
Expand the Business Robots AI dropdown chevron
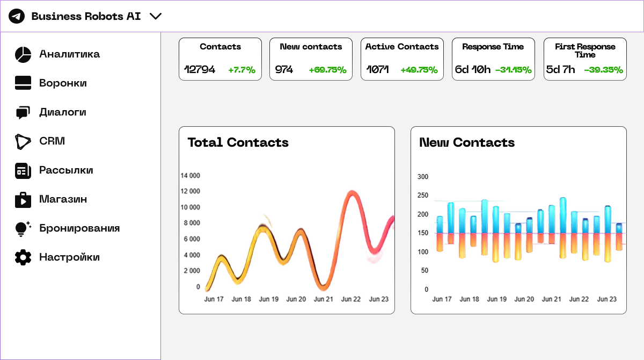point(156,16)
